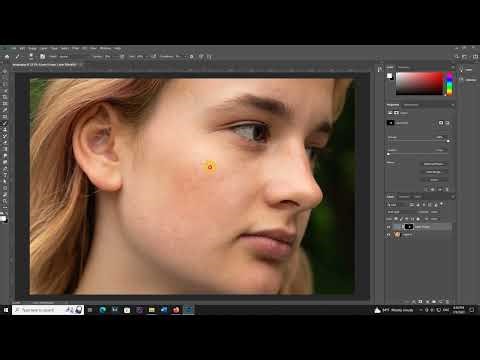Select the Clone Stamp tool
This screenshot has height=360, width=480.
[5, 129]
